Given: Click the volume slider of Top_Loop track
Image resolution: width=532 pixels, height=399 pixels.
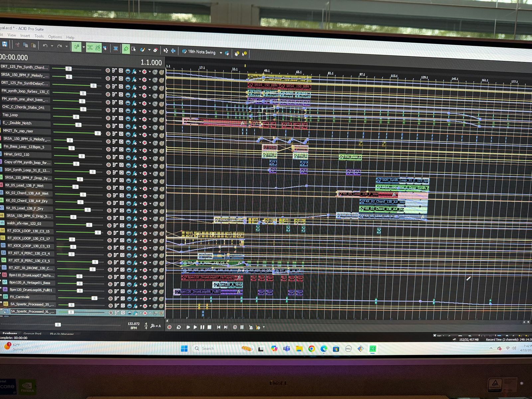Looking at the screenshot, I should [76, 117].
